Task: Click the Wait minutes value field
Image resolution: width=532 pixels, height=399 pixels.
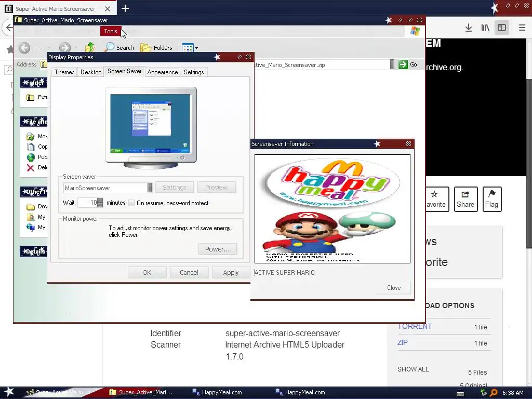Action: (87, 203)
